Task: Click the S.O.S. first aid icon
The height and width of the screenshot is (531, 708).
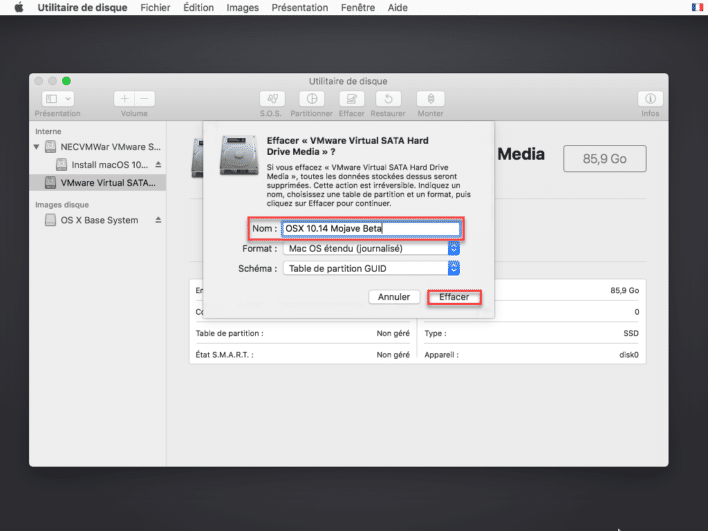Action: (x=272, y=98)
